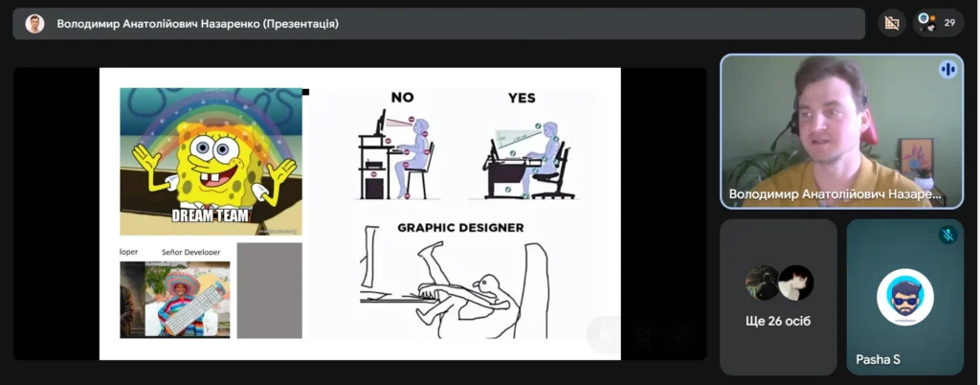Open the Ще 26 осіб participants tile
Image resolution: width=980 pixels, height=385 pixels.
coord(778,297)
